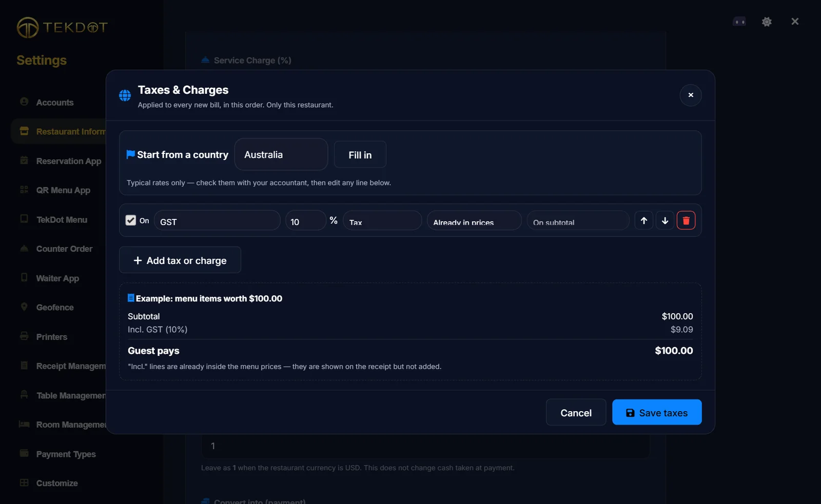821x504 pixels.
Task: Open Counter Order settings
Action: 64,249
